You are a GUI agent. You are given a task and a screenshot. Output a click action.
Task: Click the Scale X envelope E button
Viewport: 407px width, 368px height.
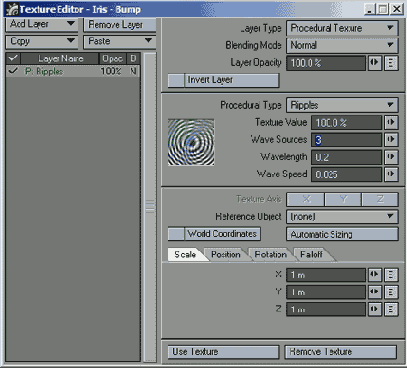(391, 275)
